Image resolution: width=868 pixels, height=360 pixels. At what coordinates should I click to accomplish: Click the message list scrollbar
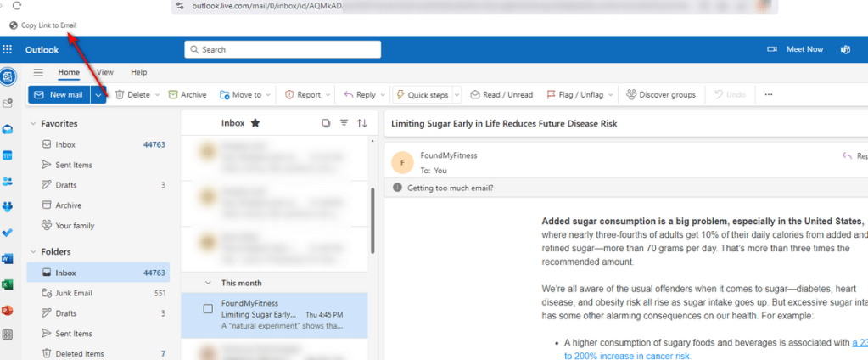pyautogui.click(x=372, y=219)
